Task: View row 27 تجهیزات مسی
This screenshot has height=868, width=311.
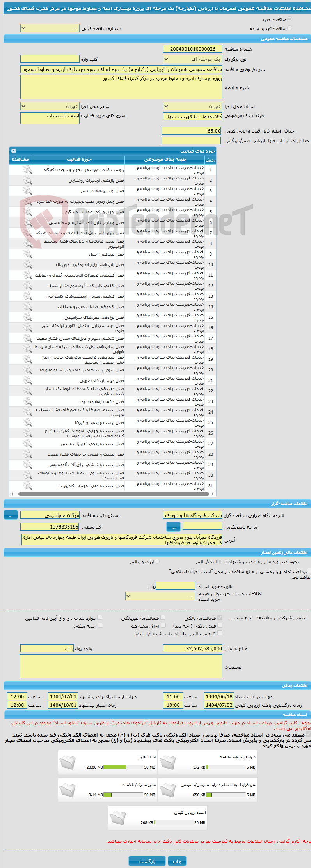Action: click(27, 444)
